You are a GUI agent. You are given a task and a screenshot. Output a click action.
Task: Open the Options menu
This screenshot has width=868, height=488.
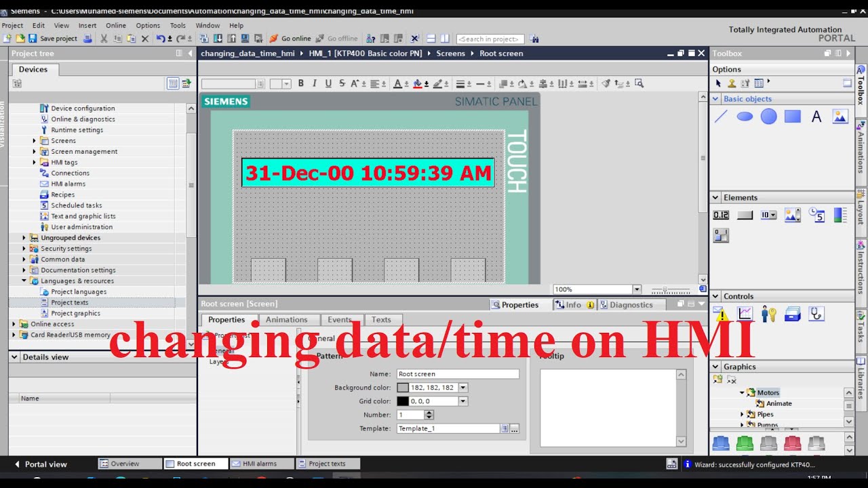click(x=148, y=26)
